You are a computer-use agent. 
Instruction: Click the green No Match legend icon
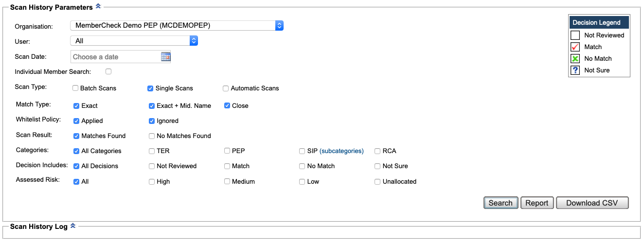(575, 59)
